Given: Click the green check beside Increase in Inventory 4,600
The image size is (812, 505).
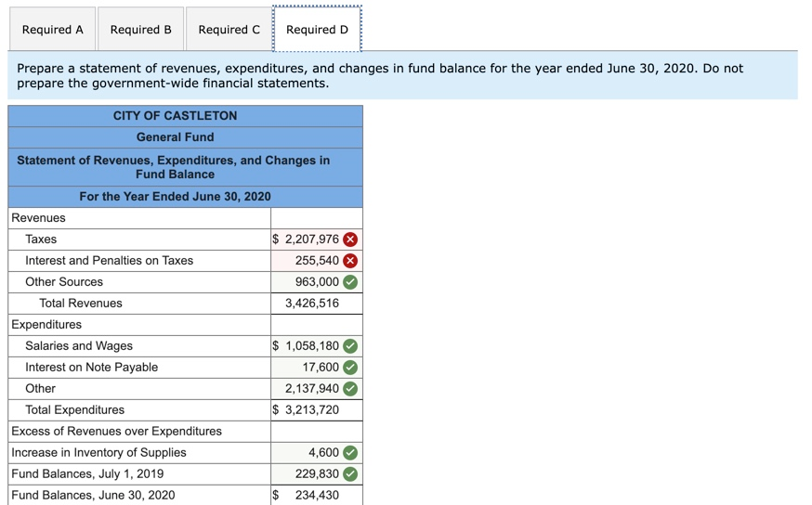Looking at the screenshot, I should (x=350, y=453).
